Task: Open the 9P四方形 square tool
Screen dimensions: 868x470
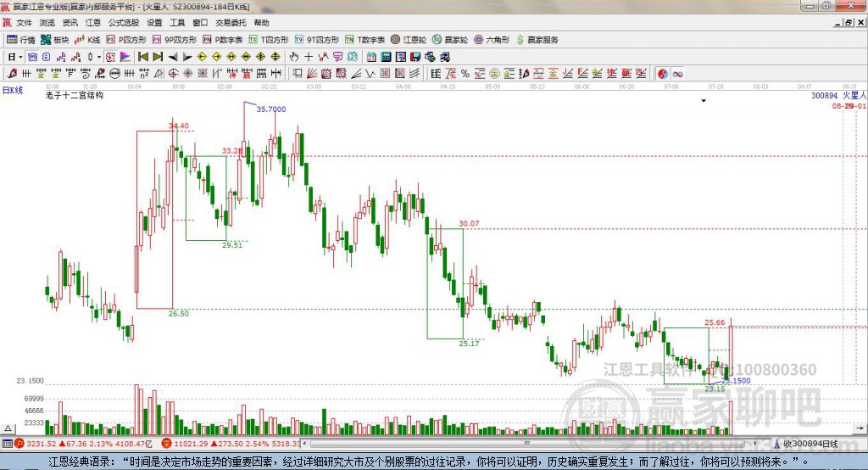Action: (175, 39)
